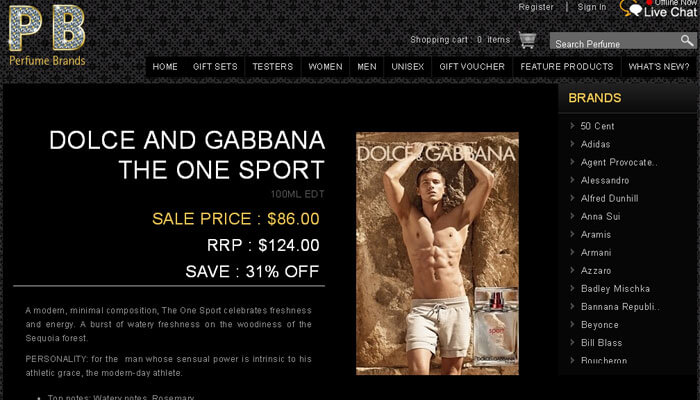
Task: Click the arrow icon beside Armani
Action: (x=572, y=252)
